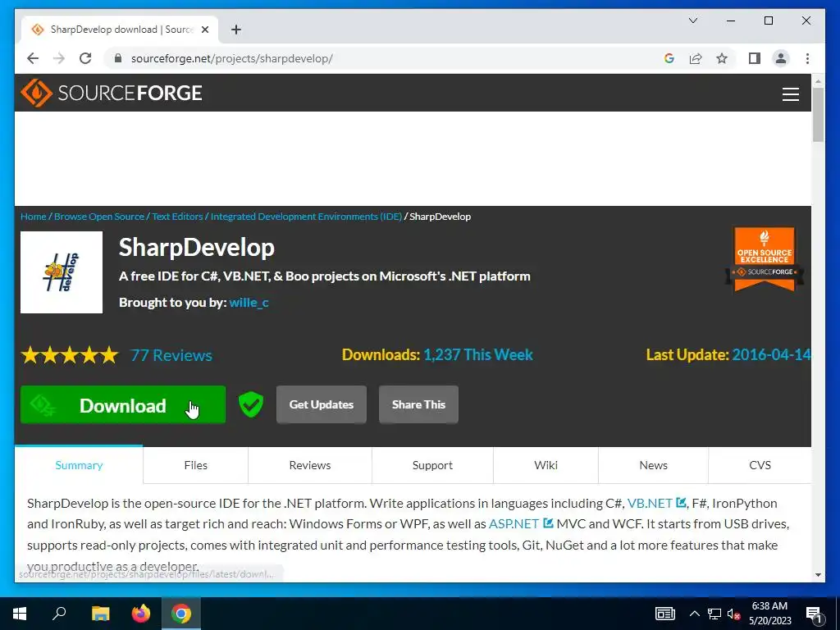Click the 1,237 This Week downloads link
Screen dimensions: 840x630
pos(478,354)
